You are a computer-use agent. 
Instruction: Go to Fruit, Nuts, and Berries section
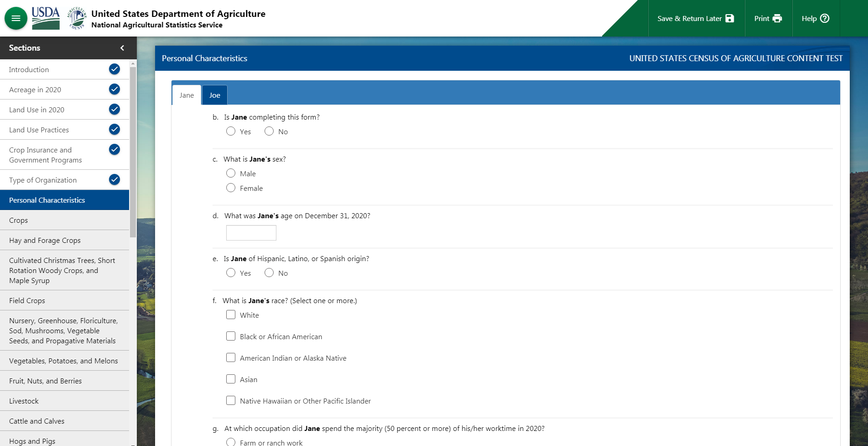coord(64,381)
